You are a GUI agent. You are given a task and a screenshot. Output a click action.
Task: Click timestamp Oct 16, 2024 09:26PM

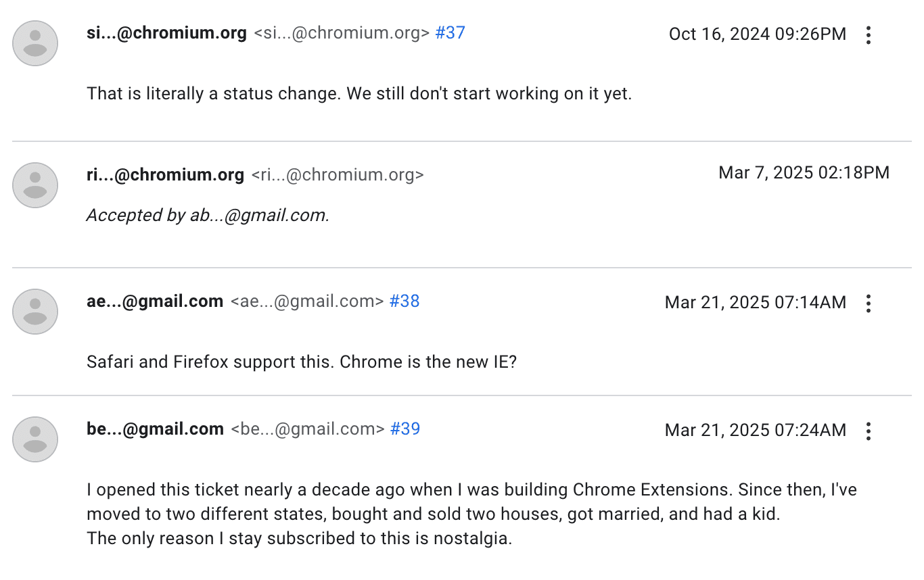(757, 34)
